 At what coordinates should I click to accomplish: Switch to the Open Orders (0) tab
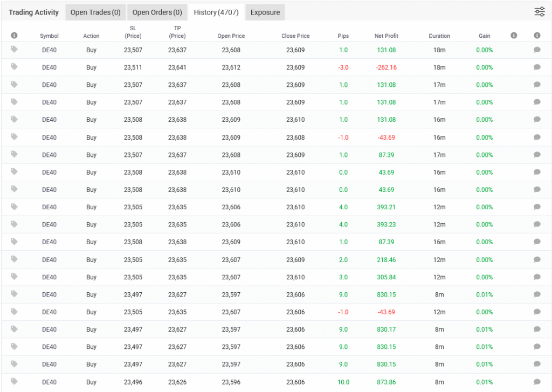(x=157, y=12)
